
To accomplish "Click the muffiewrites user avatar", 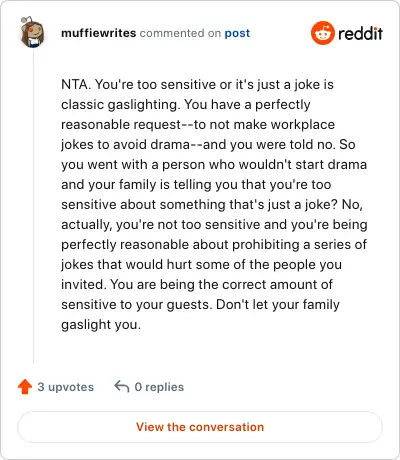I will point(32,32).
